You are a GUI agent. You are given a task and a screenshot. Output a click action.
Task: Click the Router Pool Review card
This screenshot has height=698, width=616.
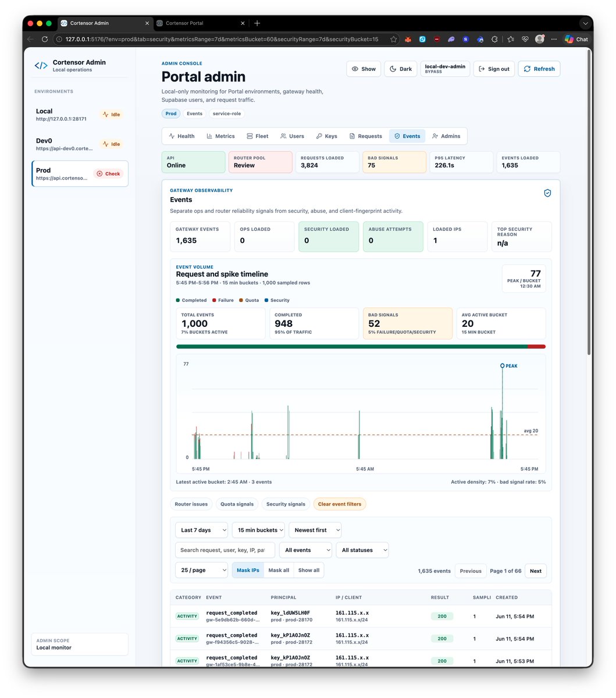pos(260,162)
